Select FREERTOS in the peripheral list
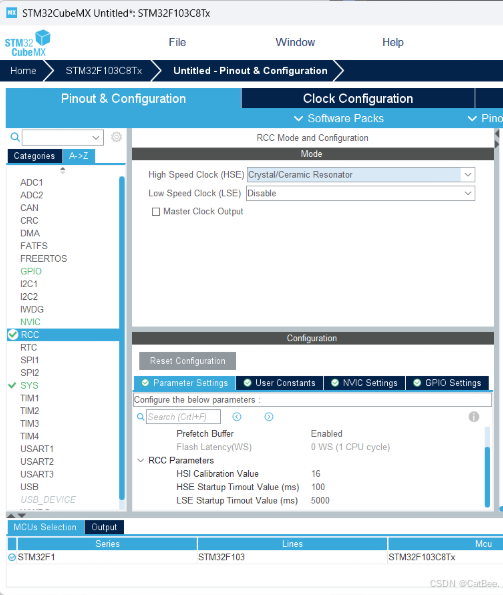 tap(44, 259)
